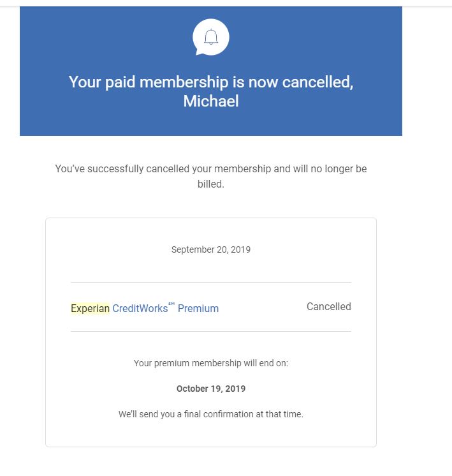Click the highlighted Experian word
The height and width of the screenshot is (476, 452).
(x=90, y=308)
